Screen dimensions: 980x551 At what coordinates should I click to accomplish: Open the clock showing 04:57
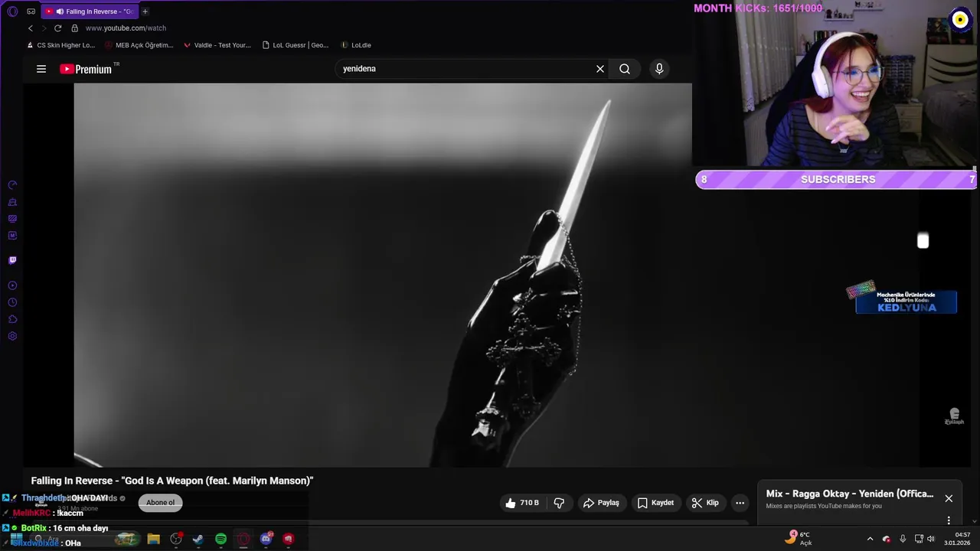coord(957,539)
